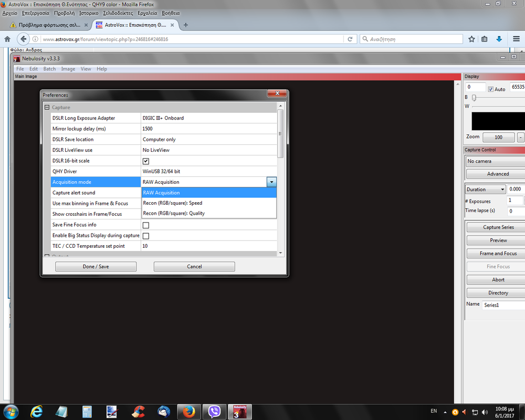
Task: Enable the Save Fine Focus info checkbox
Action: click(146, 225)
